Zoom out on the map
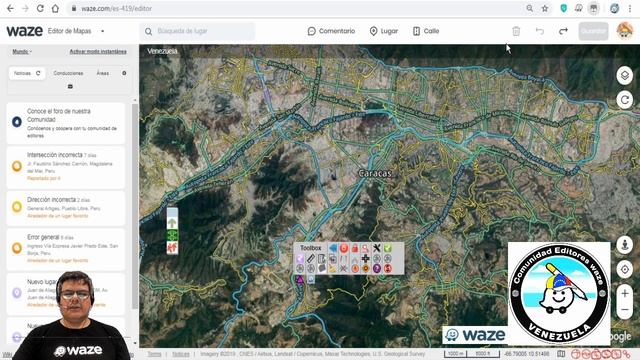Viewport: 640px width, 360px height. pos(624,310)
